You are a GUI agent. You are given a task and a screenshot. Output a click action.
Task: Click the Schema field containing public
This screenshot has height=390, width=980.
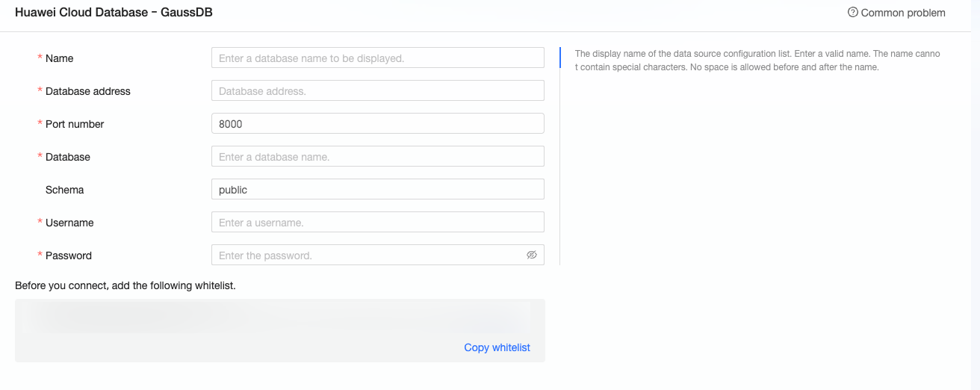pyautogui.click(x=377, y=190)
